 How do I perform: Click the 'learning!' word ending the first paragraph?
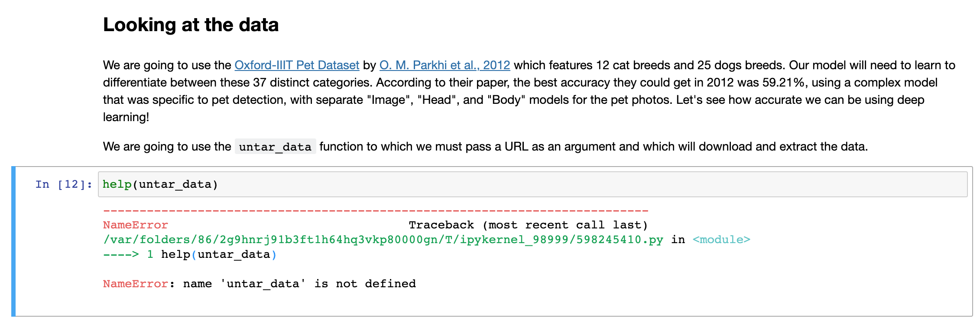point(126,117)
